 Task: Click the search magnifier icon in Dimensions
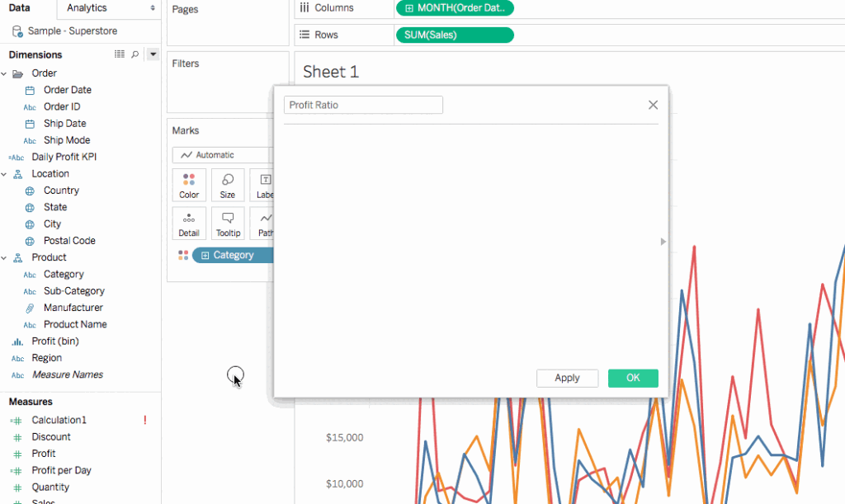tap(135, 54)
